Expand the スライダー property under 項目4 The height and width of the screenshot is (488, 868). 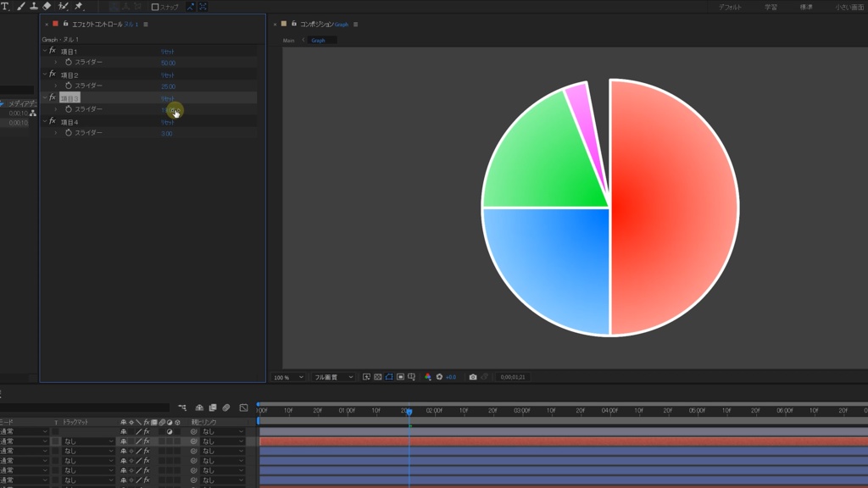(56, 133)
